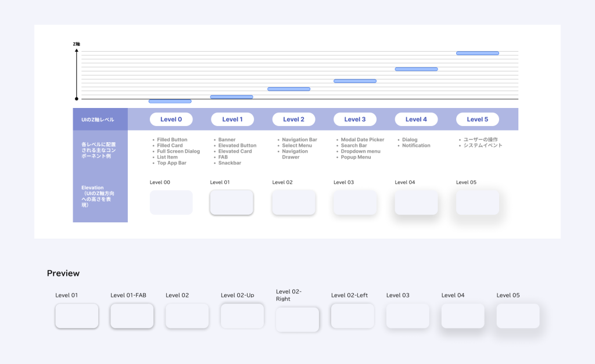Click the Modal Date Picker list item
Image resolution: width=595 pixels, height=364 pixels.
(x=362, y=140)
